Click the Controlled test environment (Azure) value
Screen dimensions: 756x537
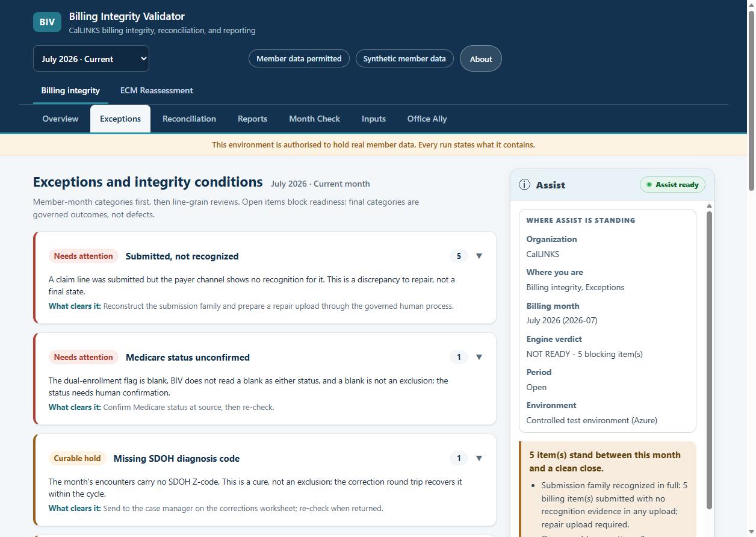592,420
